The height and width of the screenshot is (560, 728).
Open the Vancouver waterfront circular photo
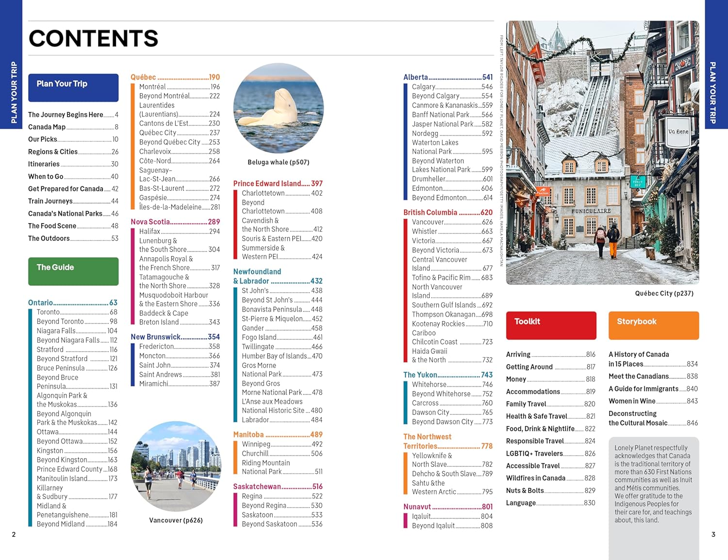click(x=176, y=466)
